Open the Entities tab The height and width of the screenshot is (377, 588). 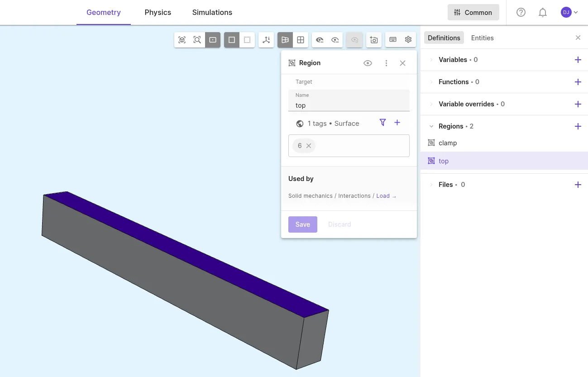click(483, 38)
